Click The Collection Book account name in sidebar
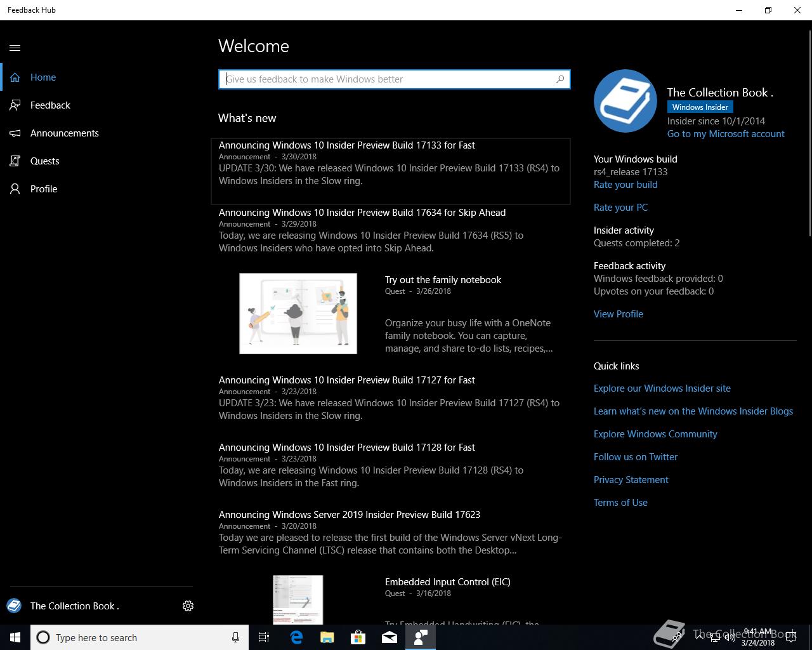 [75, 606]
